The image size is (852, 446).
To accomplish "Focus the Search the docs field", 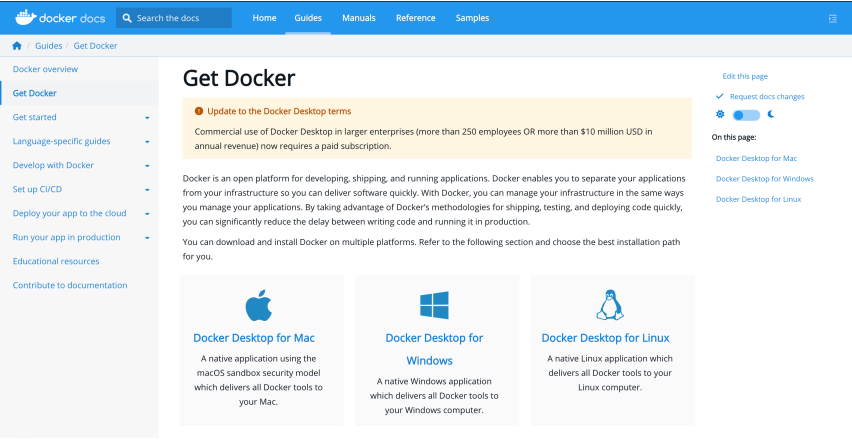I will [174, 18].
